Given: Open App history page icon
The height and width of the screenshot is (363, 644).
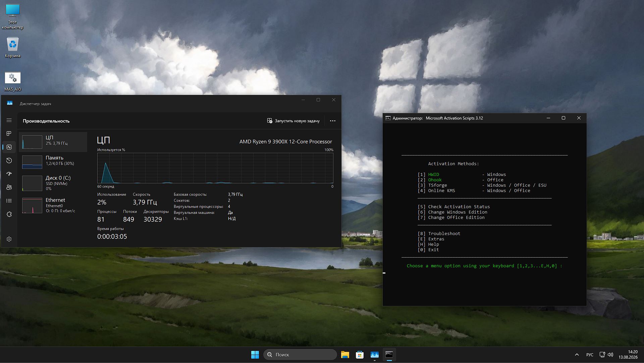Looking at the screenshot, I should click(9, 161).
